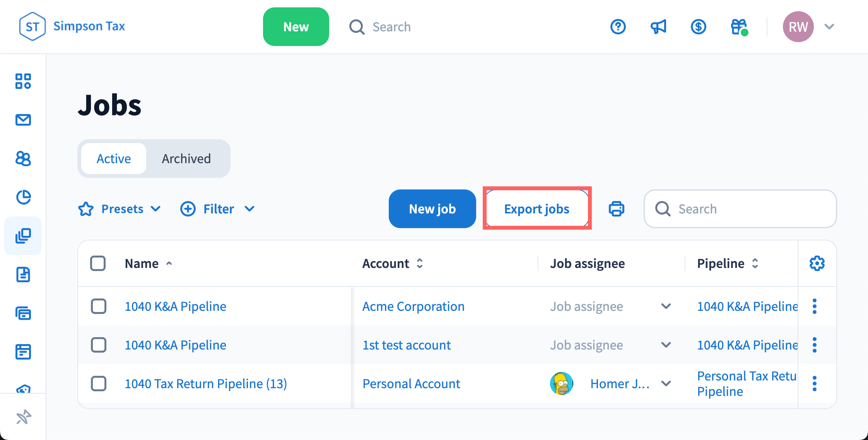The height and width of the screenshot is (440, 868).
Task: Open the inbox envelope sidebar icon
Action: pyautogui.click(x=23, y=120)
